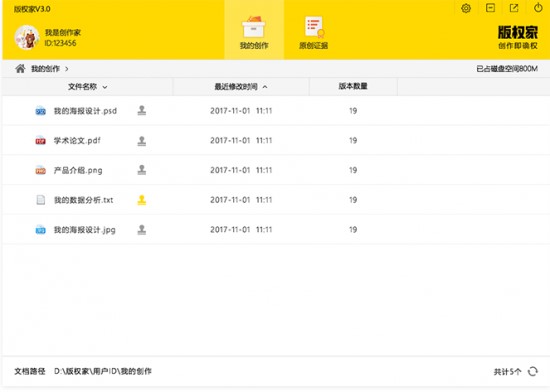Image resolution: width=550 pixels, height=392 pixels.
Task: Click the pdf file type icon
Action: [41, 141]
